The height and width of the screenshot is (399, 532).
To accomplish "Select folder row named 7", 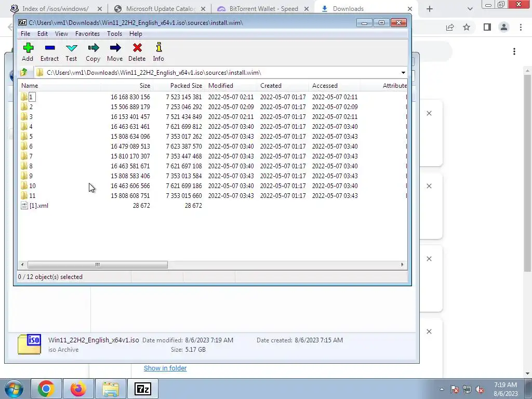I will pyautogui.click(x=213, y=156).
